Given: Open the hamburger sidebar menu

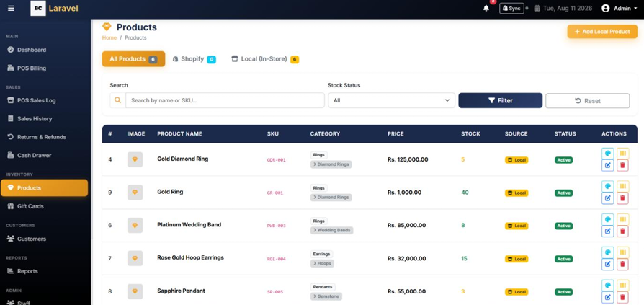Looking at the screenshot, I should click(x=11, y=8).
